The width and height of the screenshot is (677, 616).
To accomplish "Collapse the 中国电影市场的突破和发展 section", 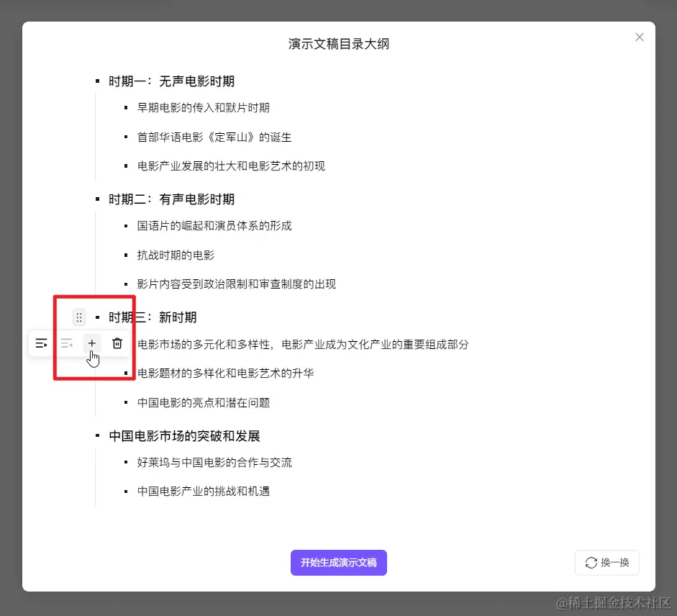I will (x=96, y=435).
